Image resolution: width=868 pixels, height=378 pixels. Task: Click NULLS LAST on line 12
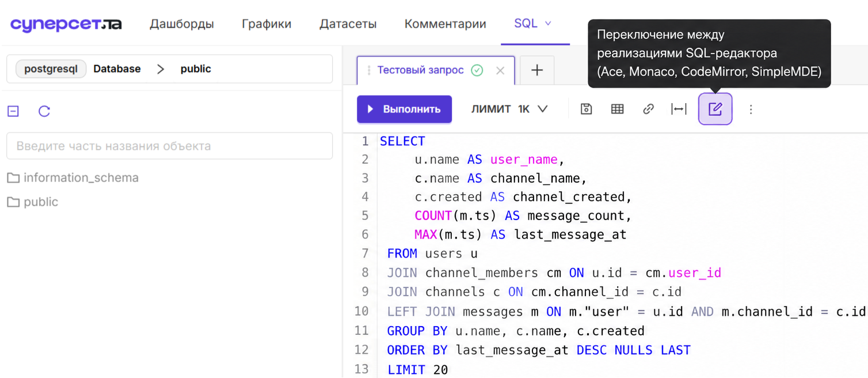652,350
